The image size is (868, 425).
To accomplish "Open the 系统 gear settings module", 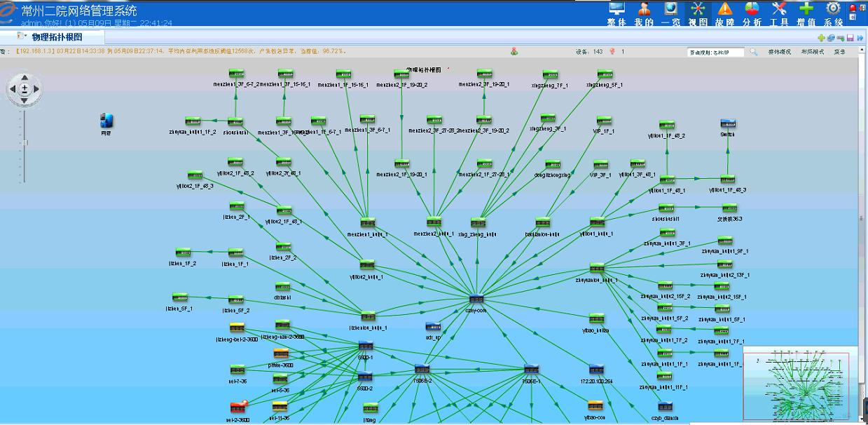I will (833, 14).
